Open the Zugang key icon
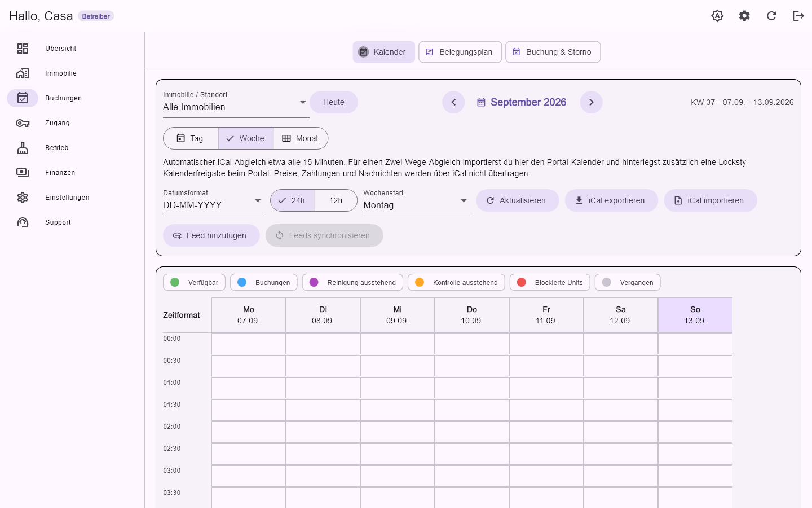This screenshot has width=812, height=508. 23,123
